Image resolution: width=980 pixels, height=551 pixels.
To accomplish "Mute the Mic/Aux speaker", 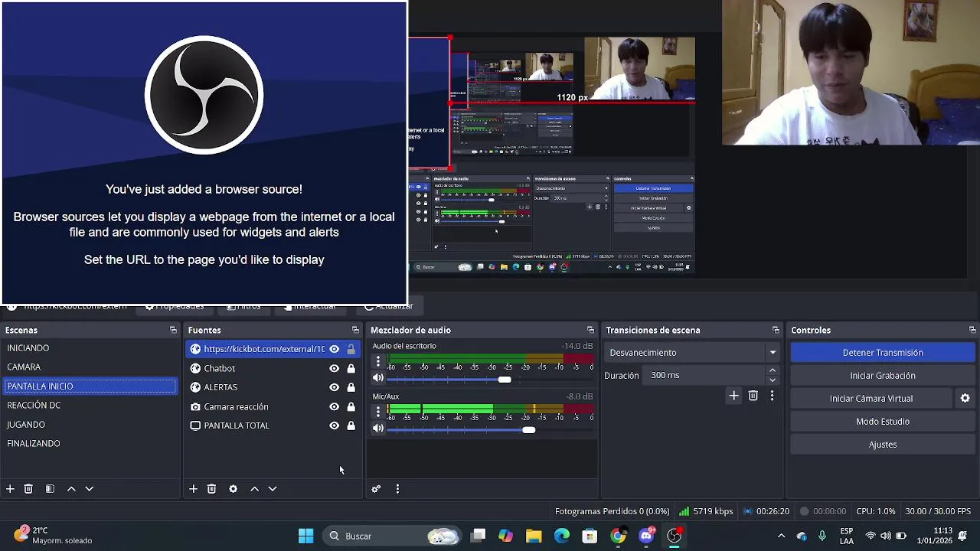I will (x=377, y=429).
